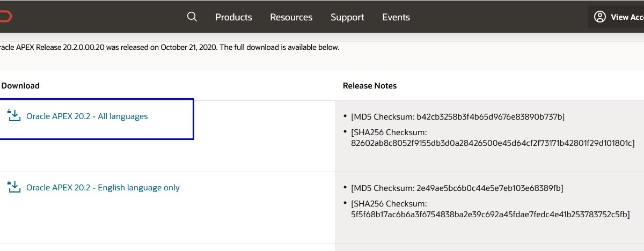This screenshot has width=644, height=251.
Task: Click the Oracle logo
Action: [x=5, y=17]
